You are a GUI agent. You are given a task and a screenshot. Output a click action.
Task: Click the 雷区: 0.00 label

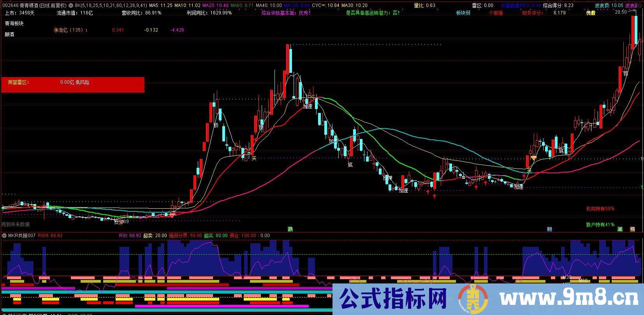(482, 5)
